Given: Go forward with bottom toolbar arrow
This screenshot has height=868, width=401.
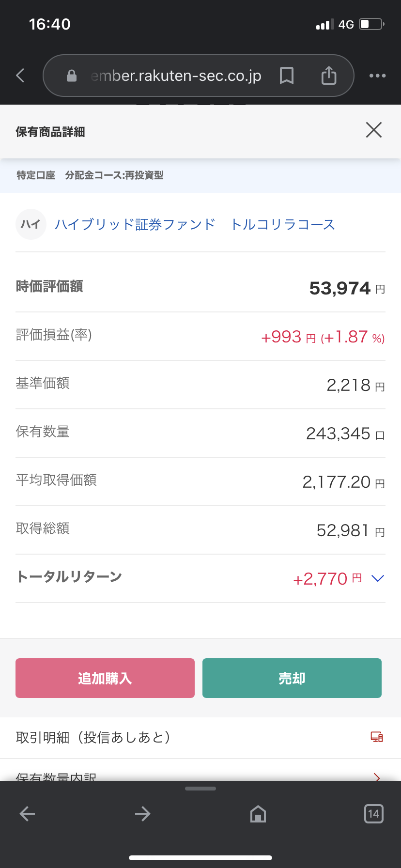Looking at the screenshot, I should tap(143, 814).
